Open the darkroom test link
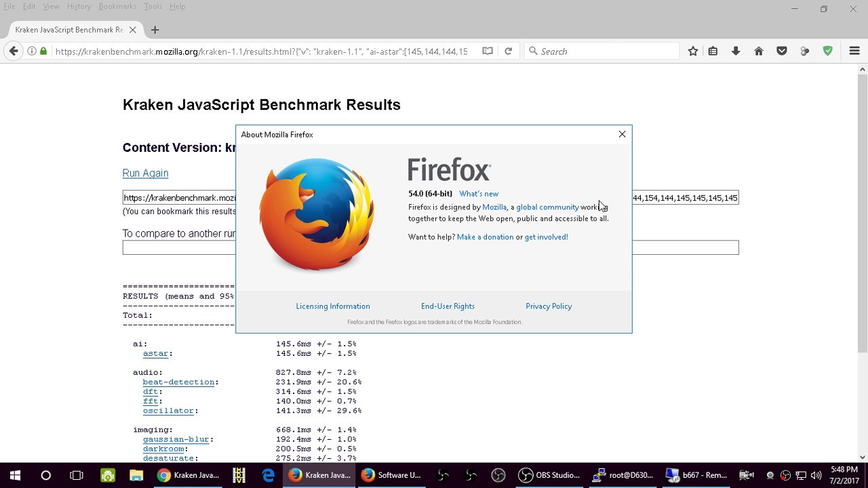This screenshot has height=488, width=868. point(163,449)
